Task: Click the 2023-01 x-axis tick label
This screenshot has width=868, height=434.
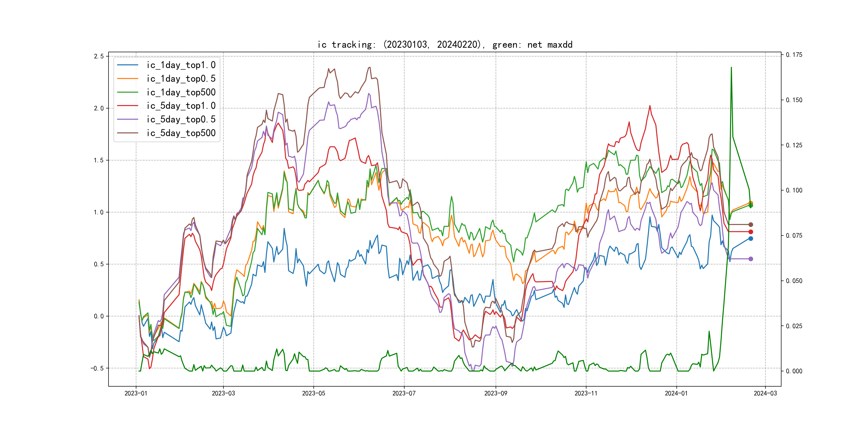Action: 136,393
